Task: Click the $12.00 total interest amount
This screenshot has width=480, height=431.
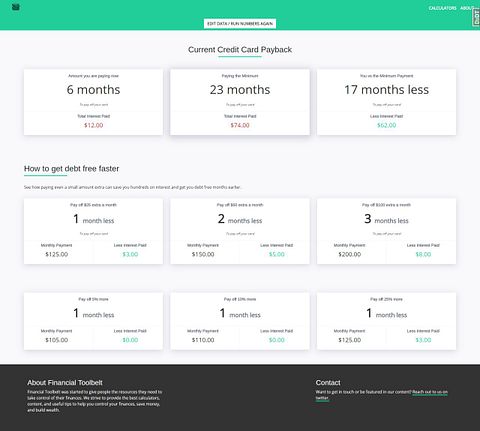Action: pyautogui.click(x=94, y=125)
